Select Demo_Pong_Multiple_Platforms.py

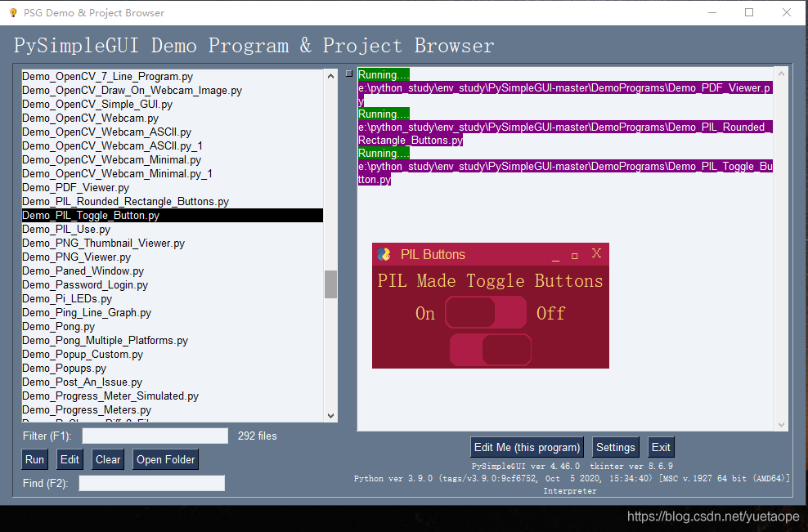(x=172, y=341)
